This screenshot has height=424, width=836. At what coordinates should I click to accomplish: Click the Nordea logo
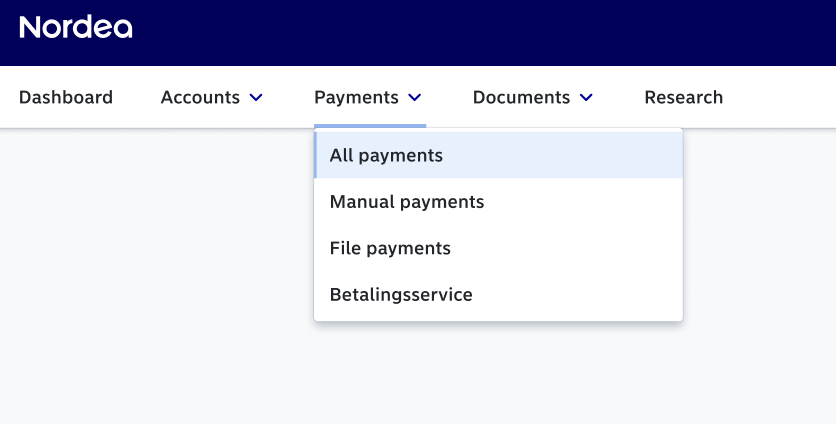pyautogui.click(x=76, y=27)
